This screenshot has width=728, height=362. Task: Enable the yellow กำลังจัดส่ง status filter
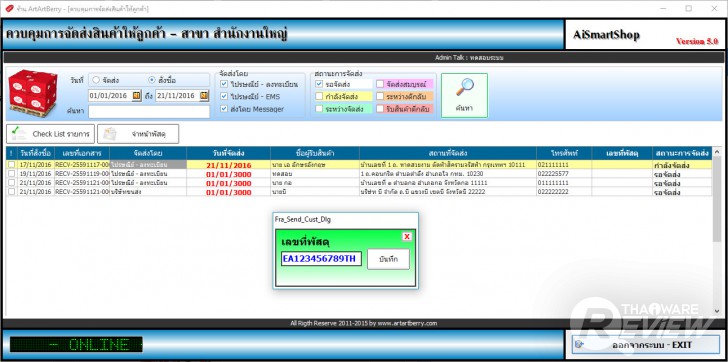319,96
